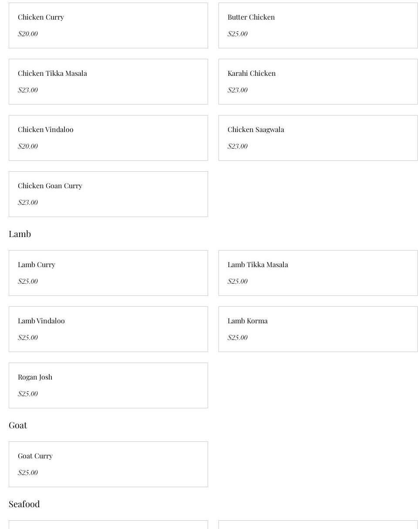Open the Butter Chicken item card
Image resolution: width=420 pixels, height=529 pixels.
(318, 25)
